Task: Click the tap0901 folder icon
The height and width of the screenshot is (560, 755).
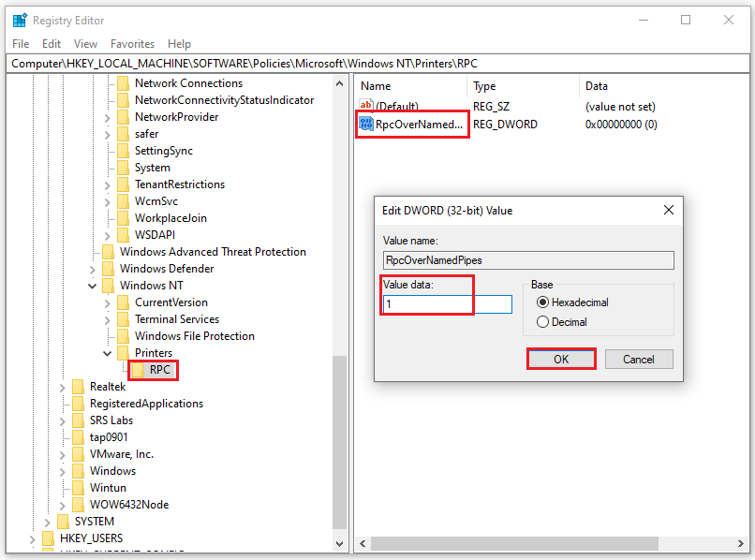Action: (x=78, y=437)
